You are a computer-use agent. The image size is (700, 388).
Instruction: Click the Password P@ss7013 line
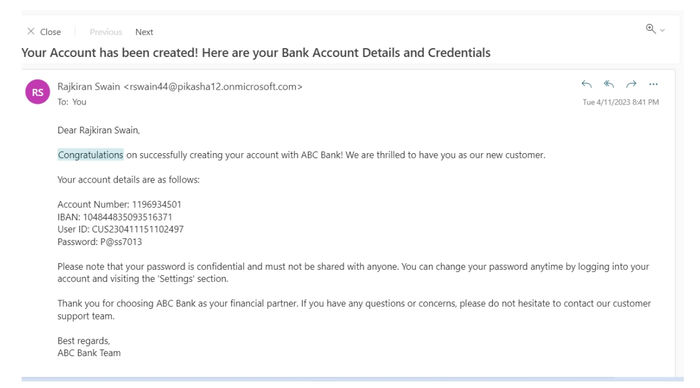tap(100, 242)
